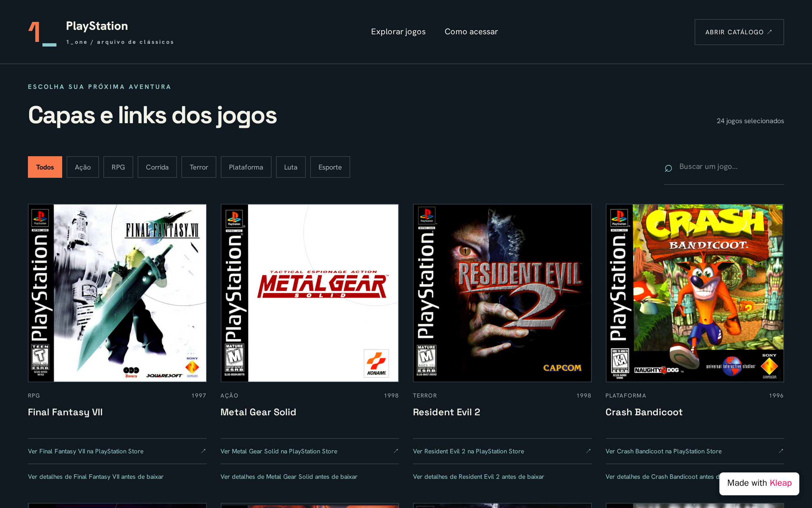Click arrow icon beside Crash Bandicoot store link
This screenshot has height=508, width=812.
pos(781,451)
